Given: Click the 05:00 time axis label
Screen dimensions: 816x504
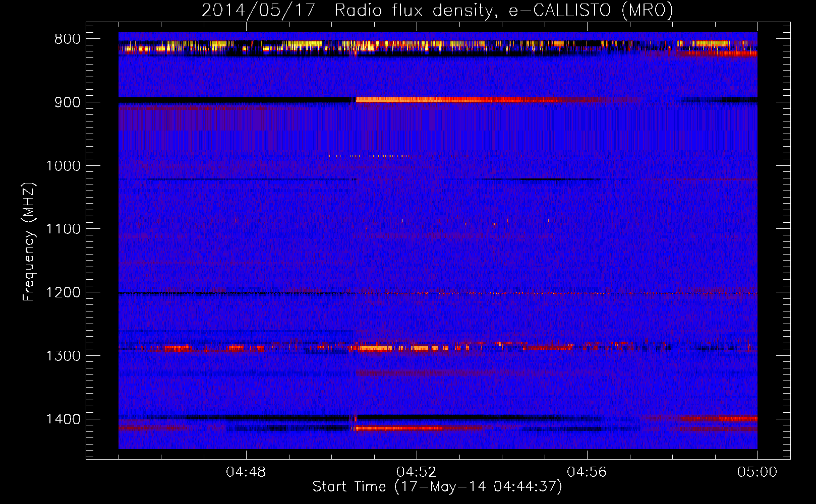Looking at the screenshot, I should (x=757, y=472).
